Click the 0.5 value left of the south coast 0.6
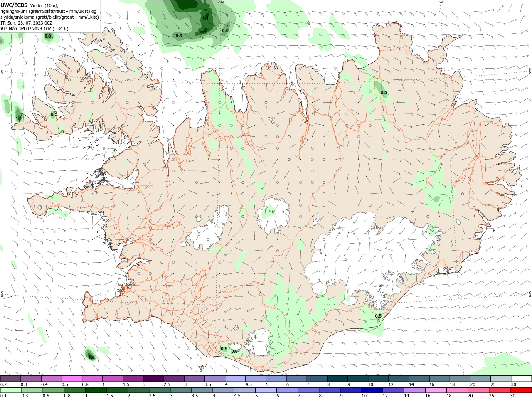Image resolution: width=532 pixels, height=399 pixels. (224, 349)
